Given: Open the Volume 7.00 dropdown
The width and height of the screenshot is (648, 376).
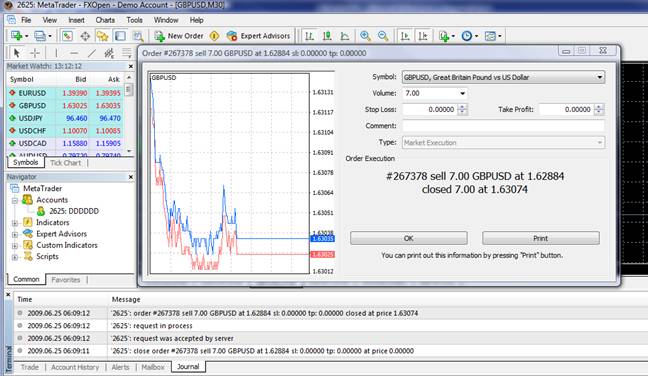Looking at the screenshot, I should point(435,93).
